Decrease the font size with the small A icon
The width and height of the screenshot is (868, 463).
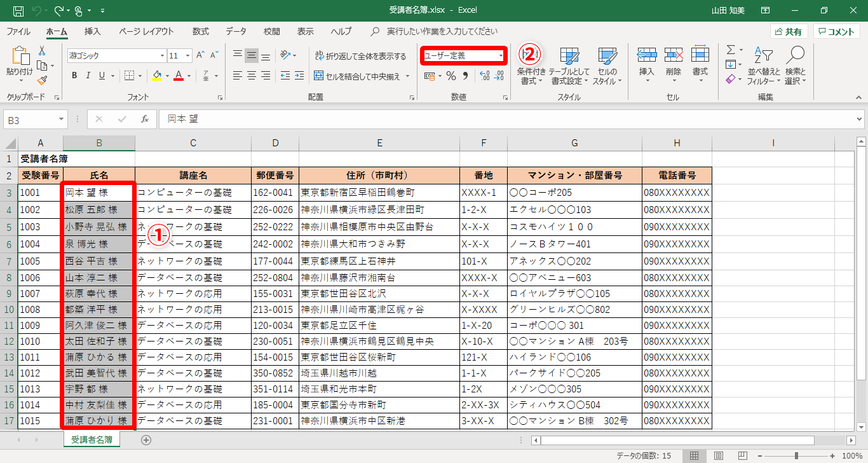click(214, 55)
